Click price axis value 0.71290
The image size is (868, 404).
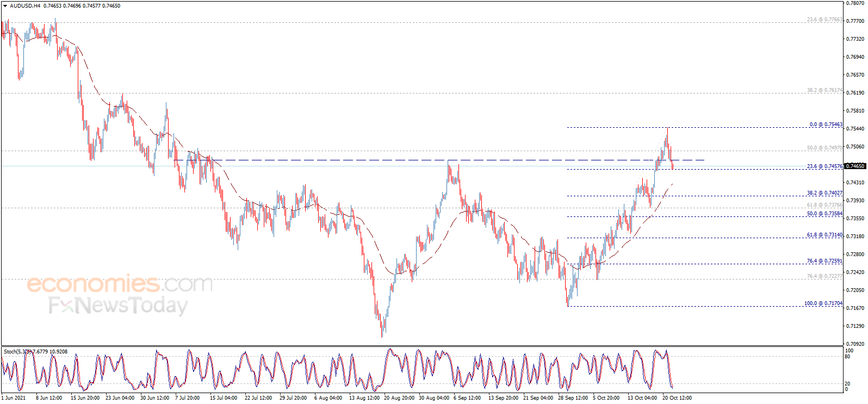pos(856,326)
